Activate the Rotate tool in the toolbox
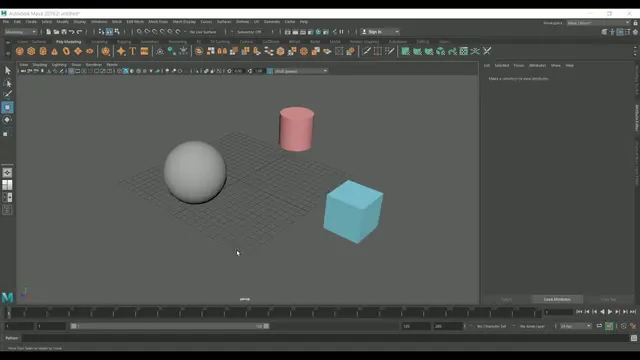The width and height of the screenshot is (640, 360). pos(7,120)
